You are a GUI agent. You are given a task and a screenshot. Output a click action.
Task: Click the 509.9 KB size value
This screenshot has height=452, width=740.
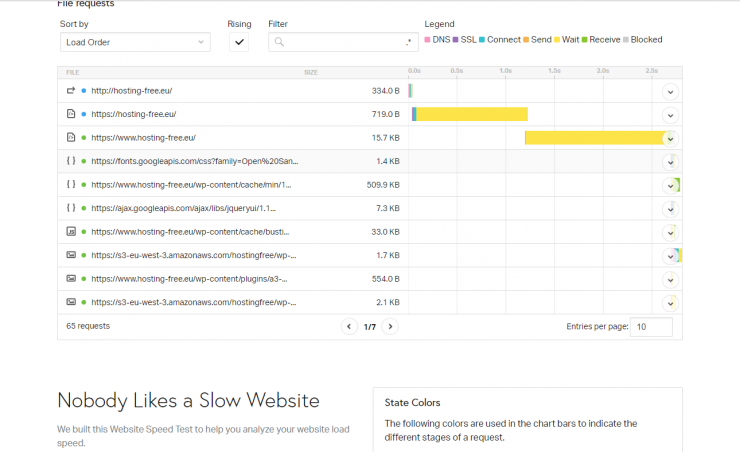383,185
